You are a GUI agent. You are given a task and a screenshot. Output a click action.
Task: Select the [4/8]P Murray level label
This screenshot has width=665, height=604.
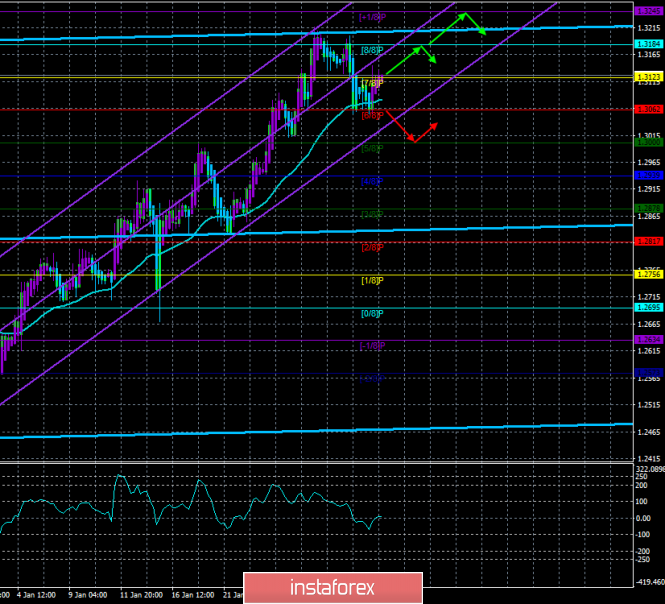click(x=372, y=182)
